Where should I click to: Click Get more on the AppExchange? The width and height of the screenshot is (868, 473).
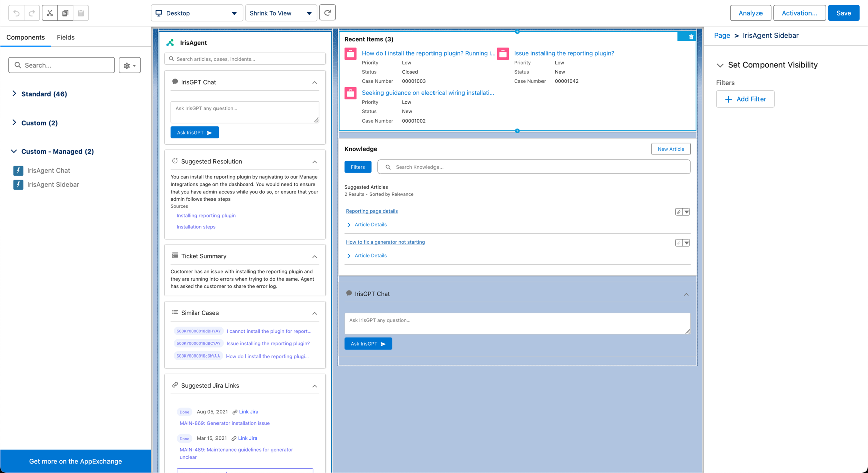click(75, 461)
